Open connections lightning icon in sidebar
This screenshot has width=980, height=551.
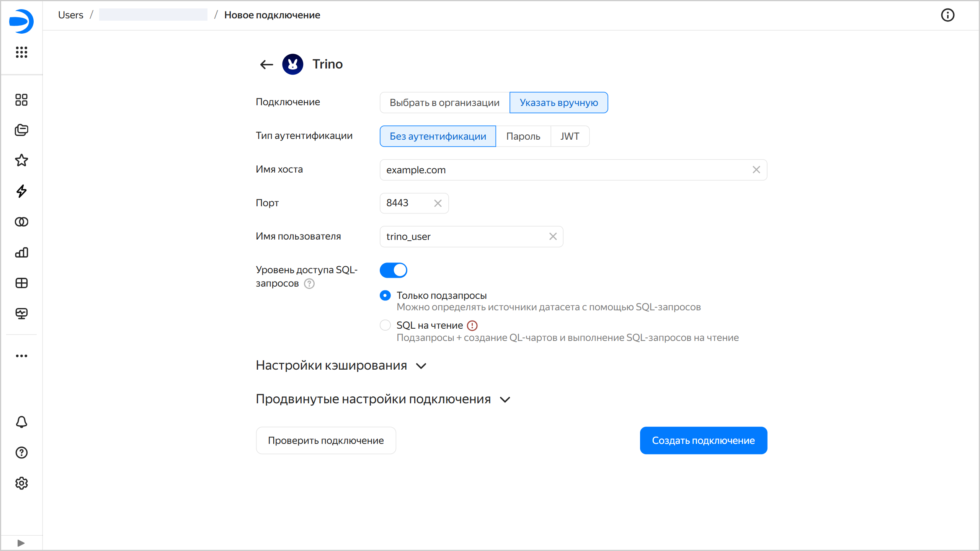point(21,191)
